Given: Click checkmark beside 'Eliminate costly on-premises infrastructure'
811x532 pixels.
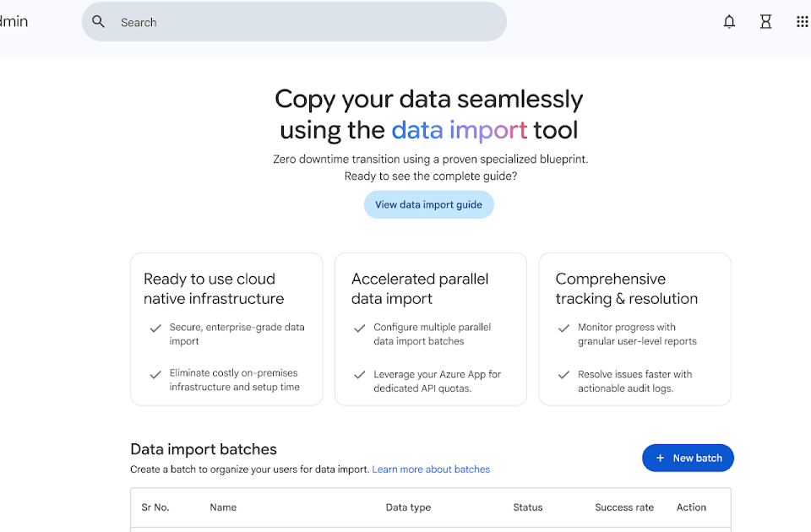Looking at the screenshot, I should point(155,374).
